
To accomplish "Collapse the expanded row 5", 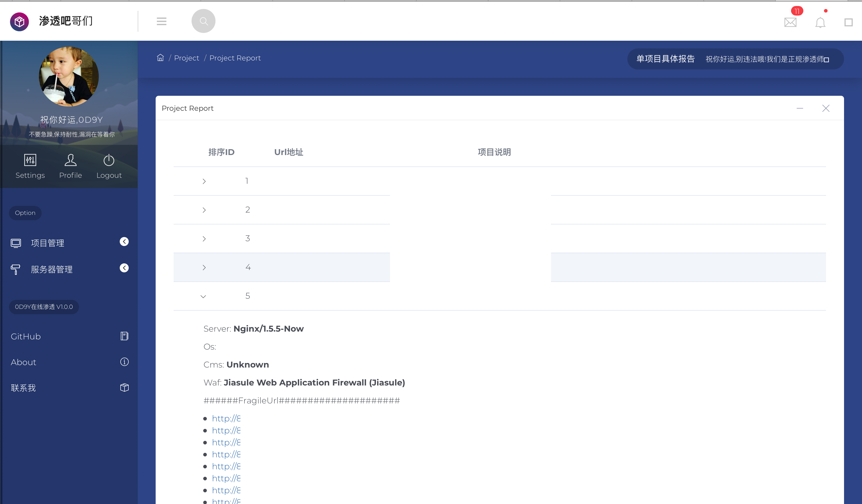I will point(203,296).
